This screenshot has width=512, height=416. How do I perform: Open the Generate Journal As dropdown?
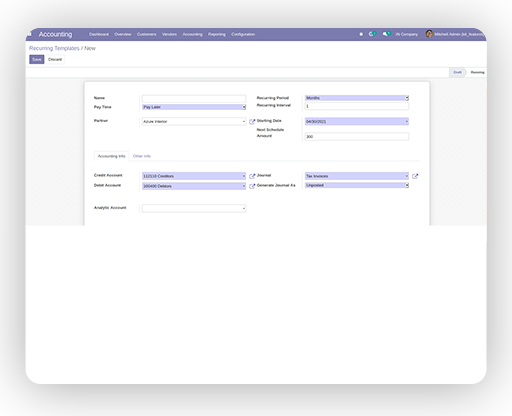[x=357, y=185]
